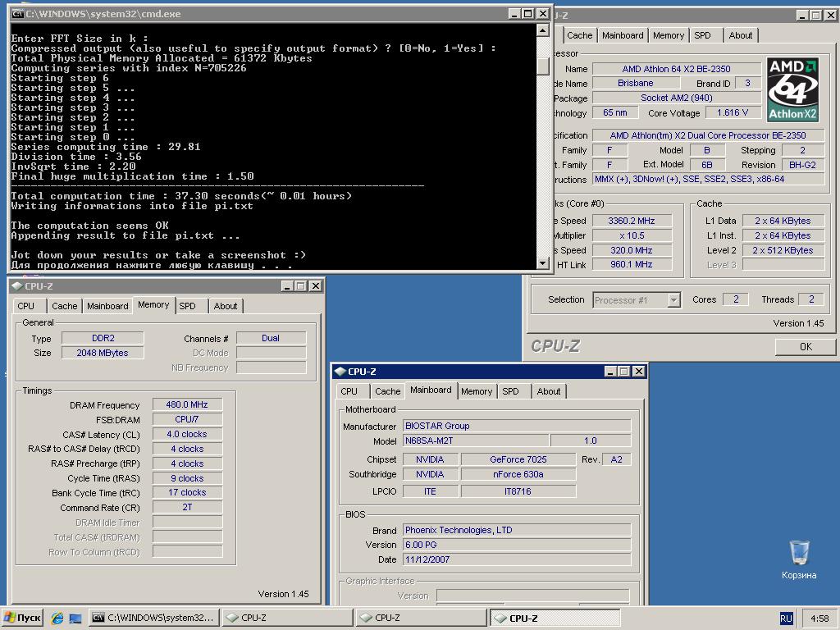Select Memory tab in Memory CPU-Z window

[153, 305]
